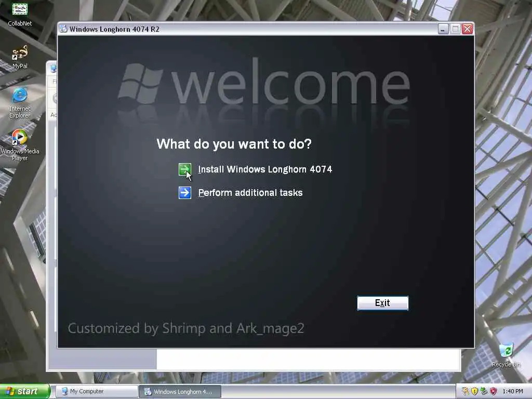Click the Exit button

(383, 303)
